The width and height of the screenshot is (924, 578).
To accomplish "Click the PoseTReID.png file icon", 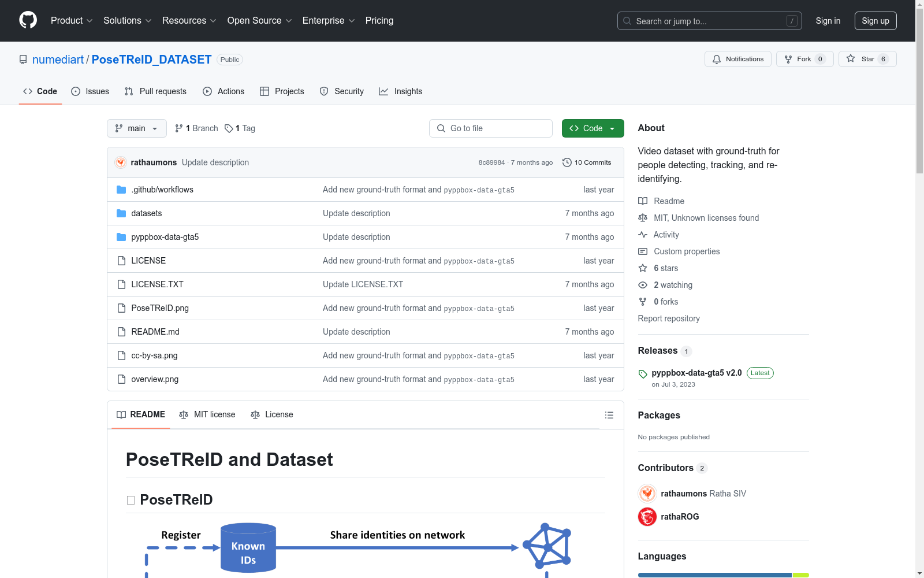I will click(x=121, y=308).
